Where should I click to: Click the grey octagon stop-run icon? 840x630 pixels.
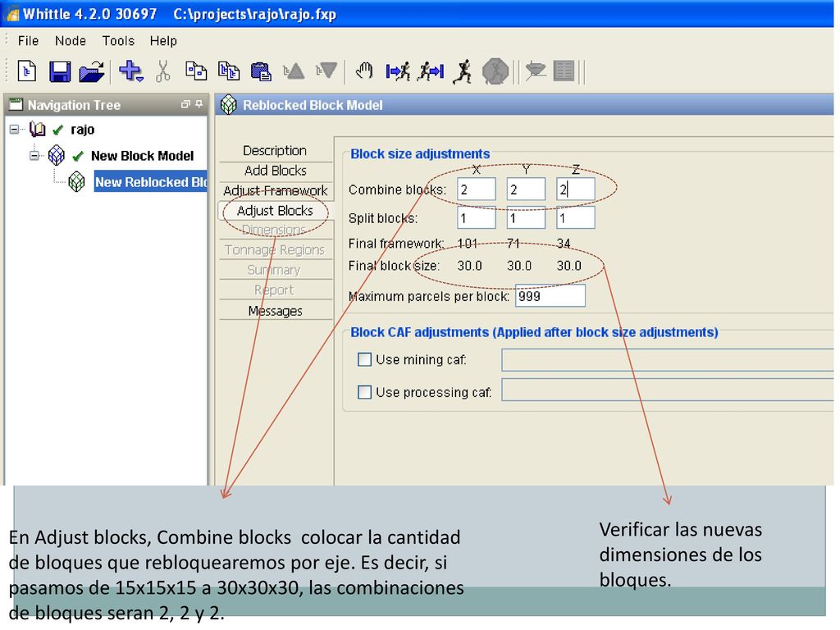click(495, 71)
